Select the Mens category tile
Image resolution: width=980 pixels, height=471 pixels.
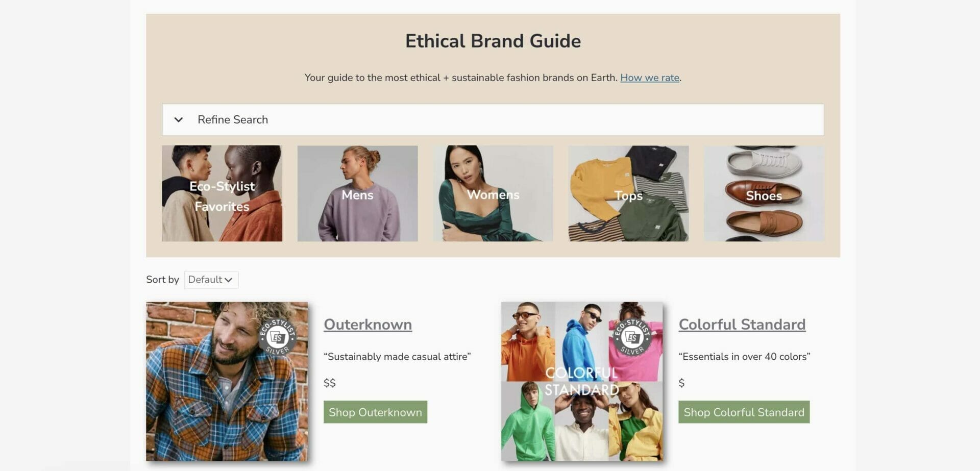[357, 193]
